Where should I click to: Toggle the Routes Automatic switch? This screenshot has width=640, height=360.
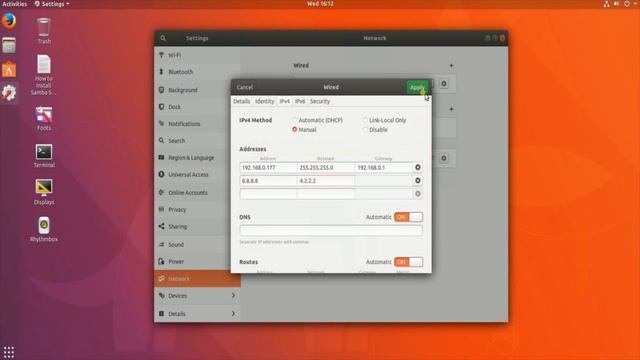tap(408, 262)
